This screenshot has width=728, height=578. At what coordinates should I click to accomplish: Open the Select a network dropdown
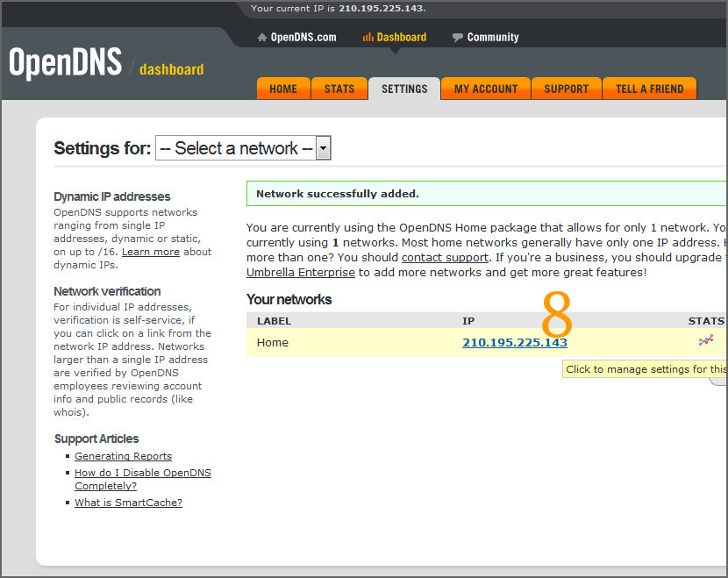[x=243, y=148]
